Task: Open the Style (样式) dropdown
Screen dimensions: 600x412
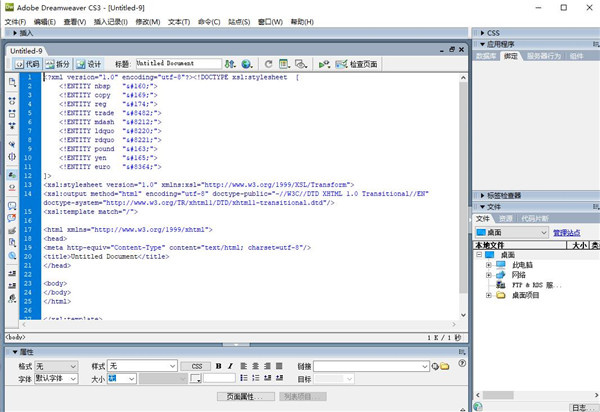Action: [x=142, y=366]
